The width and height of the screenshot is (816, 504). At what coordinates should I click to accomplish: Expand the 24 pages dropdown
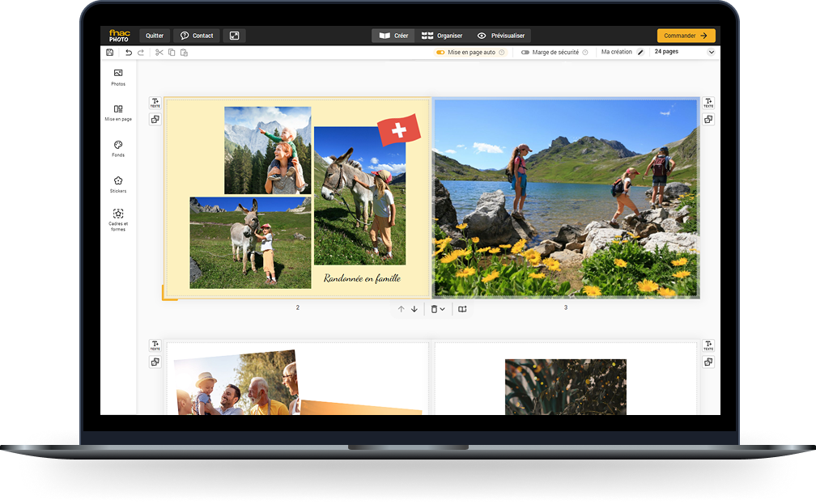(x=712, y=52)
